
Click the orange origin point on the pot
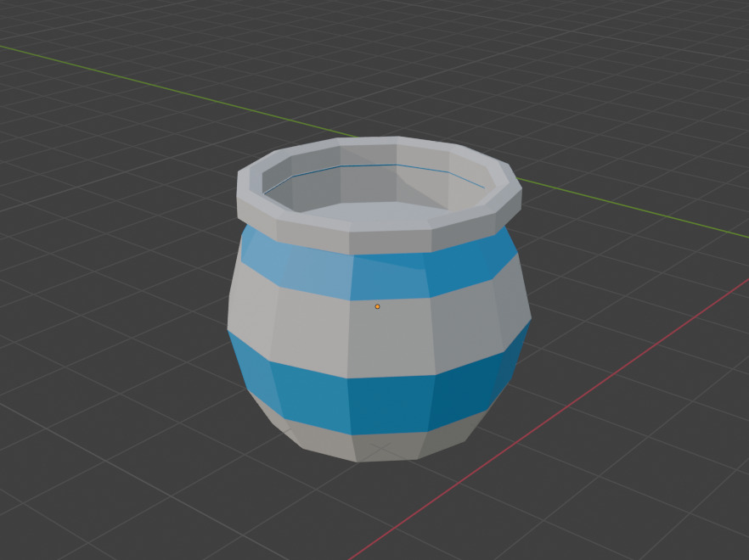(x=377, y=306)
